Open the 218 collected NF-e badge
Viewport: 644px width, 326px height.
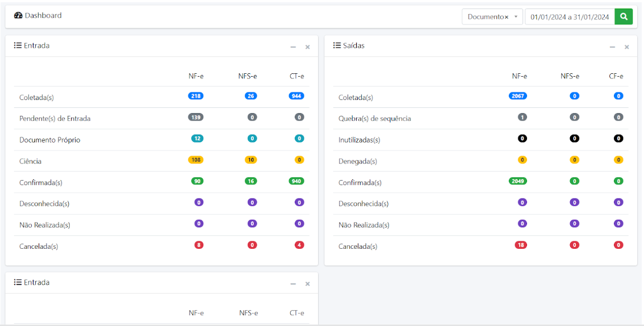coord(196,96)
